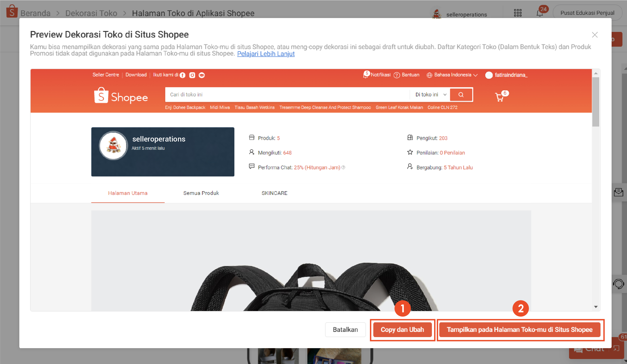Click the Facebook icon next to Ikuti kami
The image size is (627, 364).
pyautogui.click(x=183, y=75)
